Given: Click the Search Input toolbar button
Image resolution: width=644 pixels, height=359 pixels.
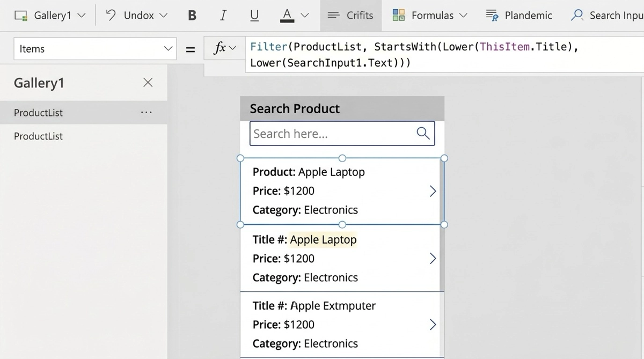Looking at the screenshot, I should click(606, 16).
